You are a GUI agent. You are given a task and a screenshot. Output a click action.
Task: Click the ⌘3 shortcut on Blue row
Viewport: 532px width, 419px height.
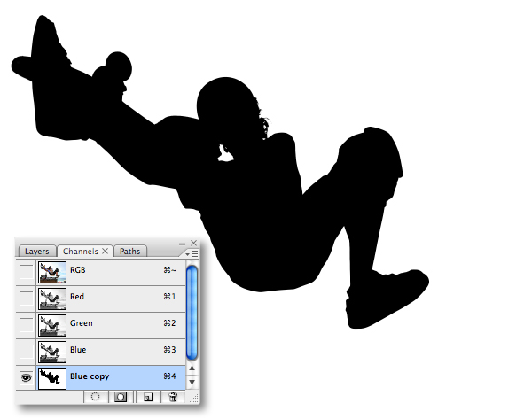point(169,349)
